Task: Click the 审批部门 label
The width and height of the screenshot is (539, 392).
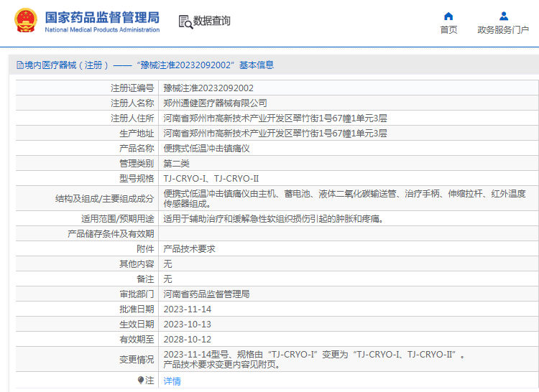Action: coord(137,294)
